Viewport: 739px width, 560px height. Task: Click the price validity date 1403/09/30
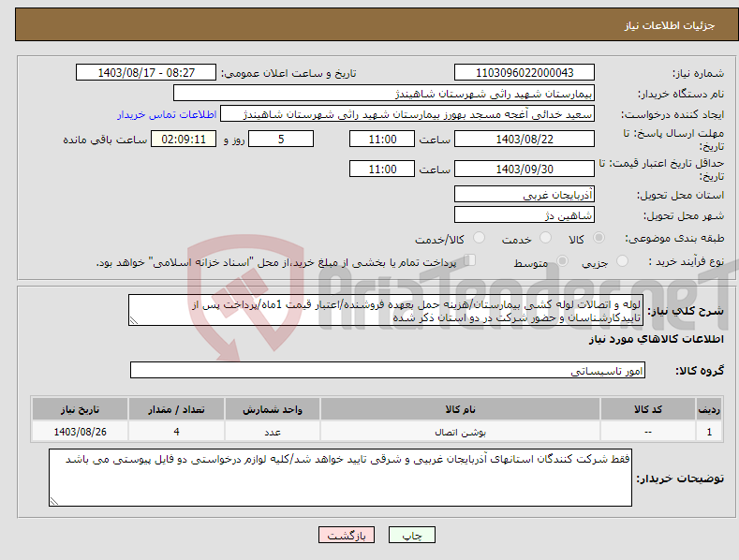525,169
